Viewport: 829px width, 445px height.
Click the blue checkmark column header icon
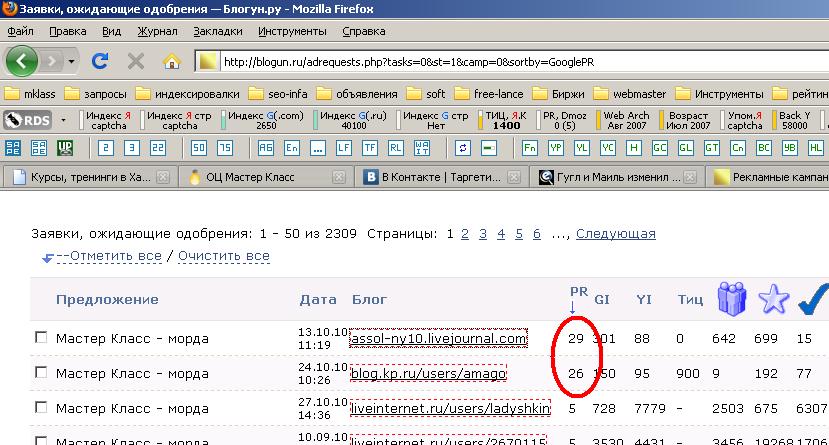click(812, 298)
